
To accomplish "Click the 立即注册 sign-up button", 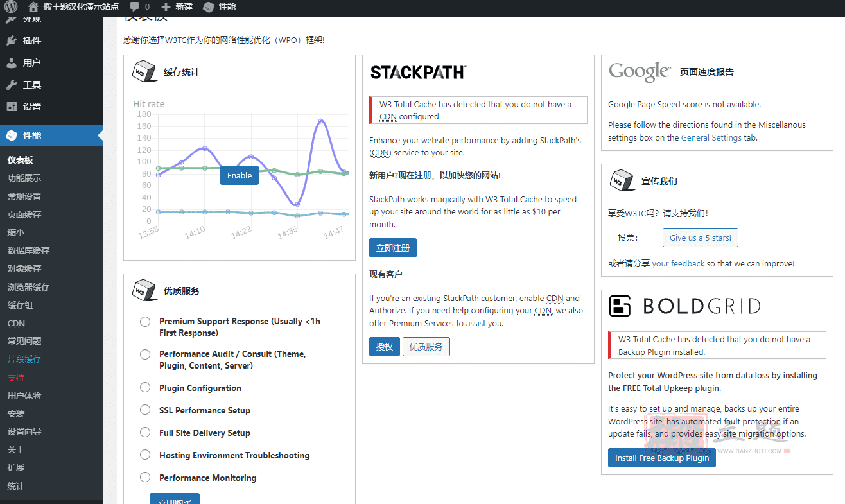I will pos(393,248).
